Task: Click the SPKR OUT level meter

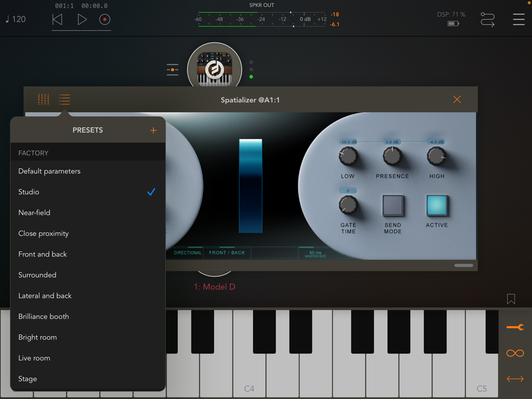Action: coord(261,19)
